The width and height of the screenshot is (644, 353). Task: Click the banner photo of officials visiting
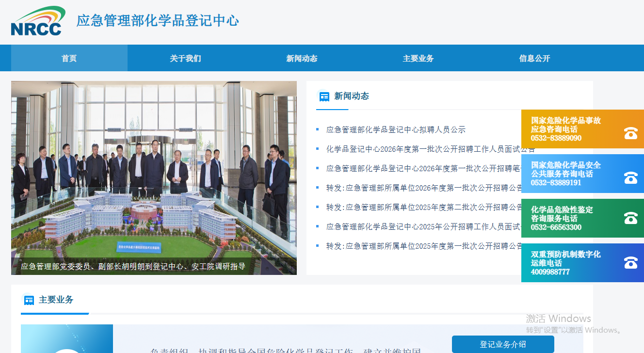click(154, 177)
